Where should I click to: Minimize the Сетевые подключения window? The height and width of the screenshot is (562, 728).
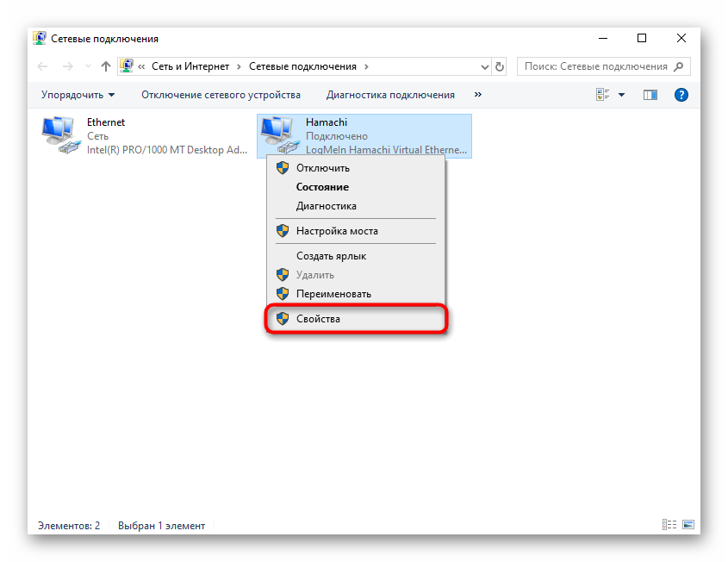(603, 39)
